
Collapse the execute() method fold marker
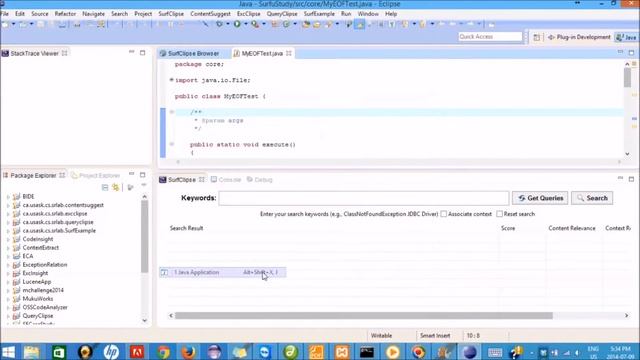[172, 144]
